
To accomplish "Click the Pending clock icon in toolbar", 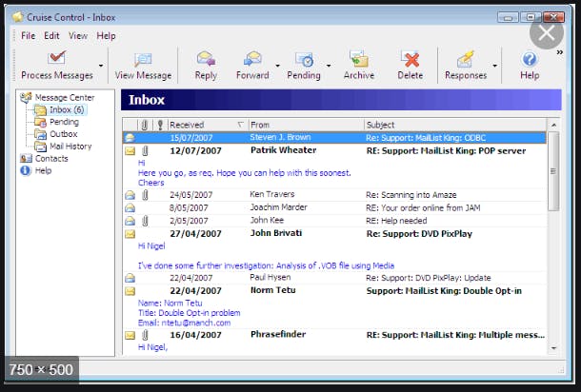I will [x=304, y=59].
